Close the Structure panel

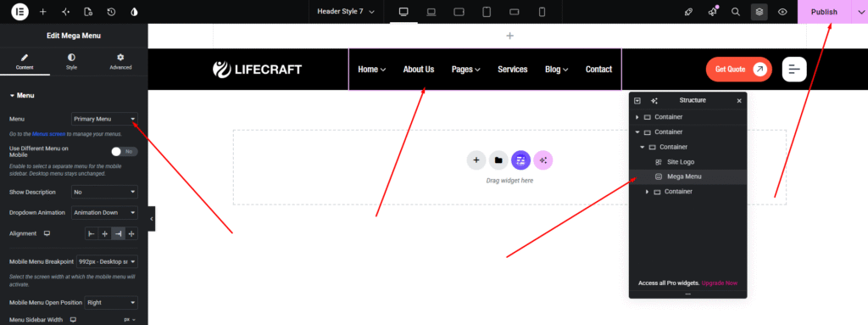pyautogui.click(x=739, y=100)
